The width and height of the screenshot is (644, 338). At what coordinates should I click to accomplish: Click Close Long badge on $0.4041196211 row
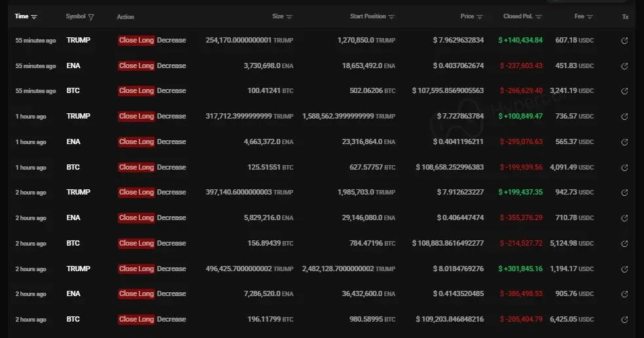[x=136, y=142]
